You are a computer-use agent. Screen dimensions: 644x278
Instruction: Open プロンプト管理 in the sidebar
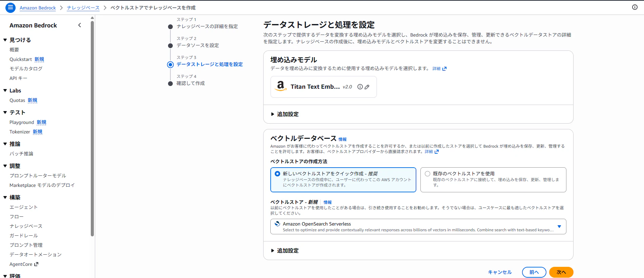coord(26,245)
